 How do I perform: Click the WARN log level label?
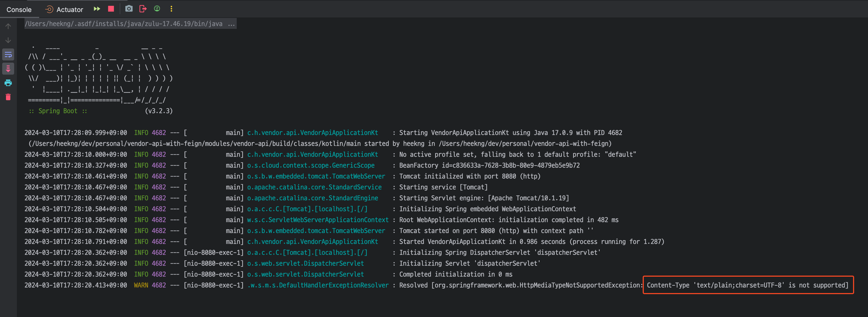[x=141, y=285]
